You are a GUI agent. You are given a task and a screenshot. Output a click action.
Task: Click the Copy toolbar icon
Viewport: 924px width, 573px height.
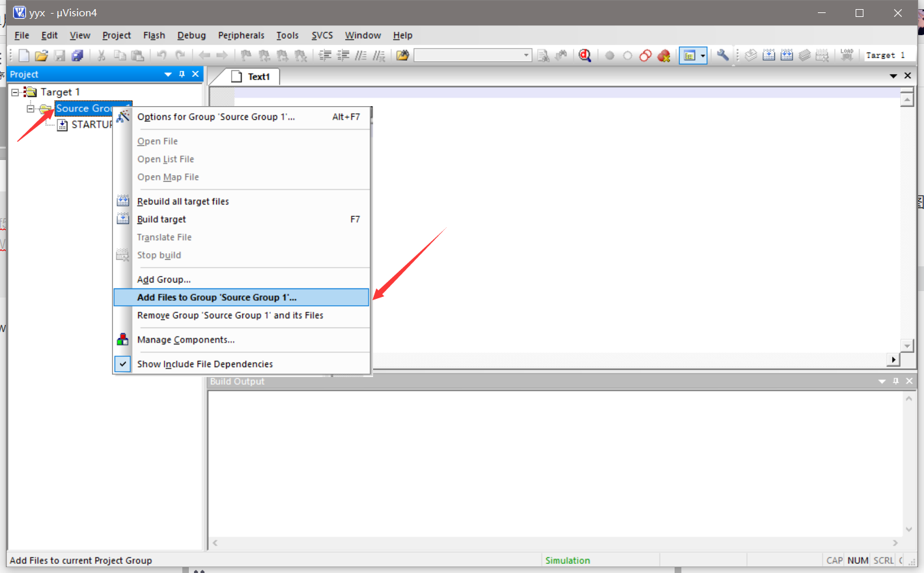click(120, 55)
